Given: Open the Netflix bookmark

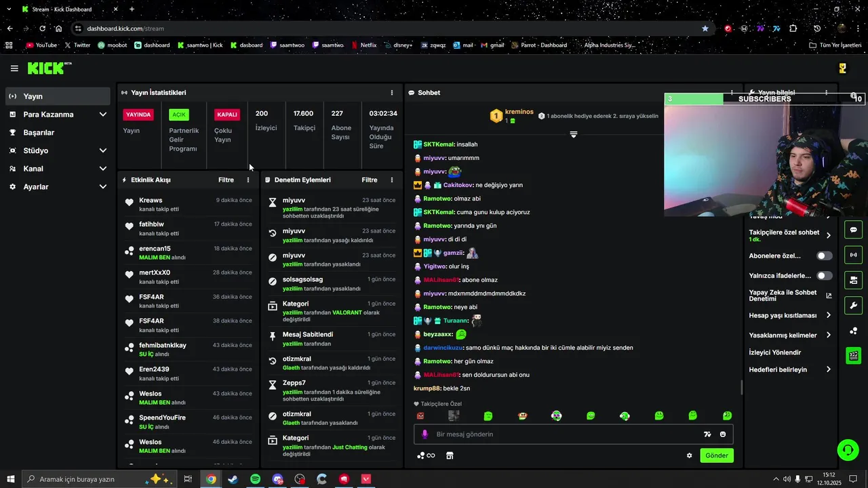Looking at the screenshot, I should pos(364,45).
